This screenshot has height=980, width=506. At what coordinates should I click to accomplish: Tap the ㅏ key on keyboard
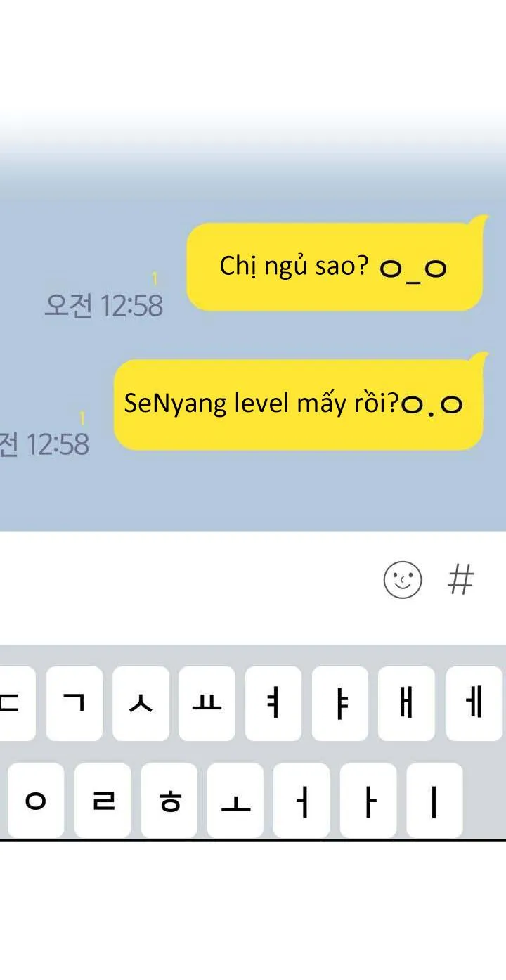tap(368, 801)
